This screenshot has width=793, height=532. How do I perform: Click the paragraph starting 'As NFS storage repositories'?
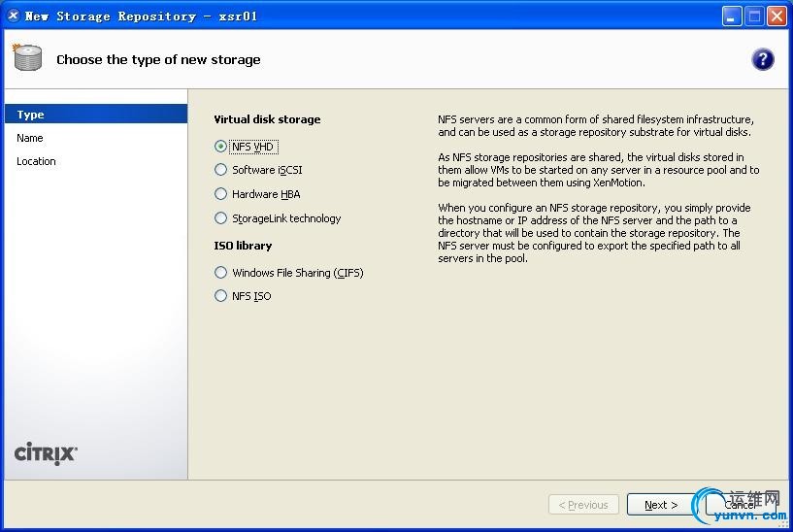pyautogui.click(x=599, y=170)
